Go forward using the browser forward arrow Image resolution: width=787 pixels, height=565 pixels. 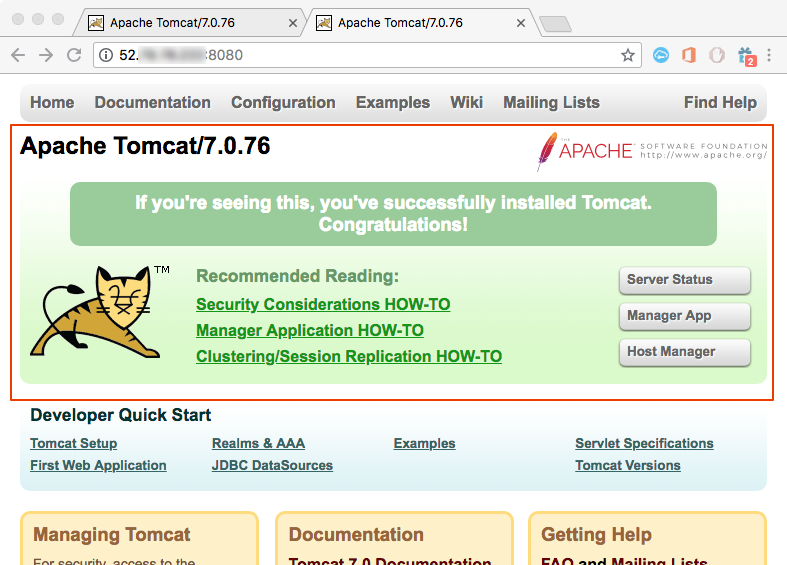click(46, 55)
